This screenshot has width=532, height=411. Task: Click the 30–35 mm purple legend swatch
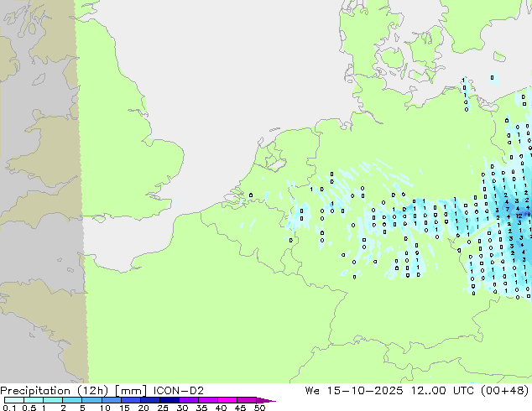[x=189, y=400]
